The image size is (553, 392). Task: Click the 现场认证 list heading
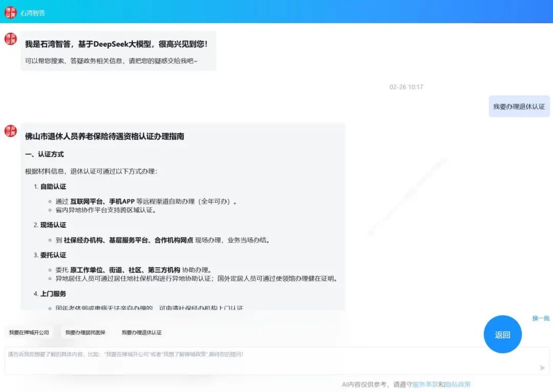pos(53,225)
